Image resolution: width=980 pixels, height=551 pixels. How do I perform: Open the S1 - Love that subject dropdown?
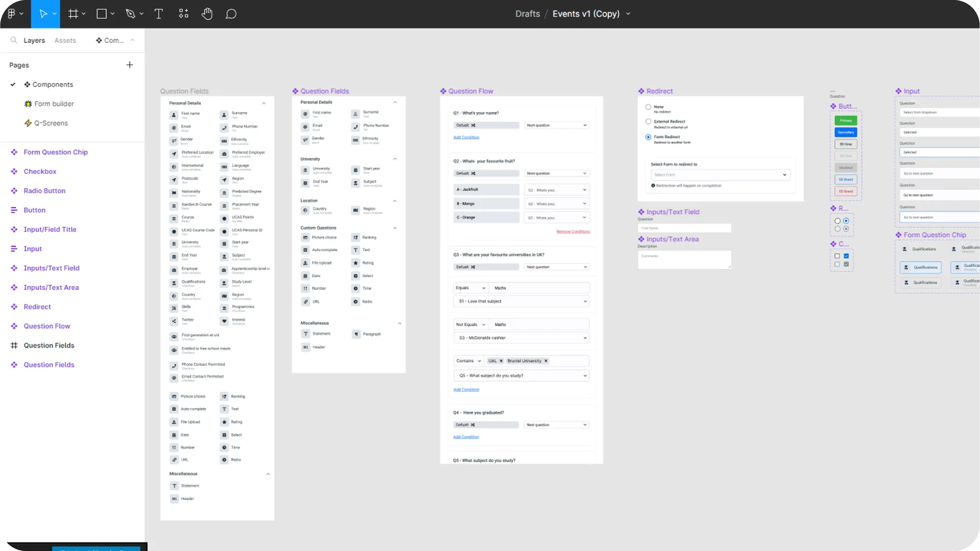(x=521, y=301)
